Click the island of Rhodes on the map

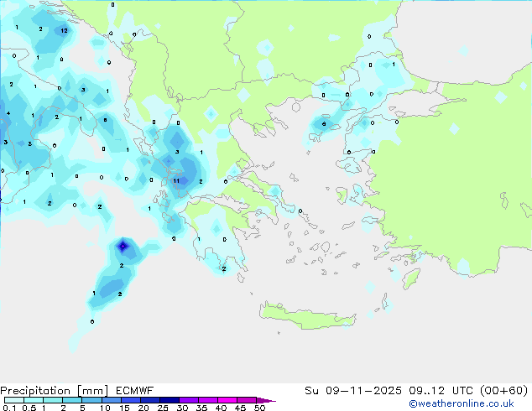tap(411, 278)
